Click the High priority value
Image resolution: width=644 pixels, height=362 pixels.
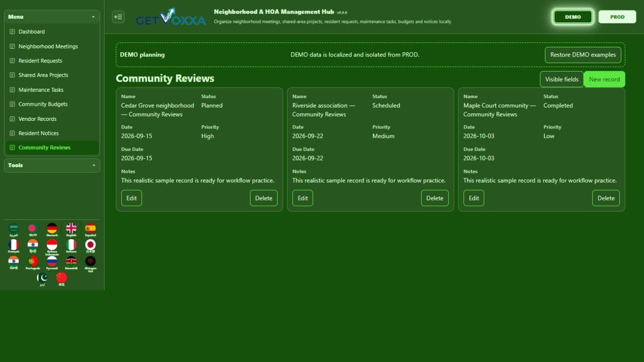(x=207, y=136)
